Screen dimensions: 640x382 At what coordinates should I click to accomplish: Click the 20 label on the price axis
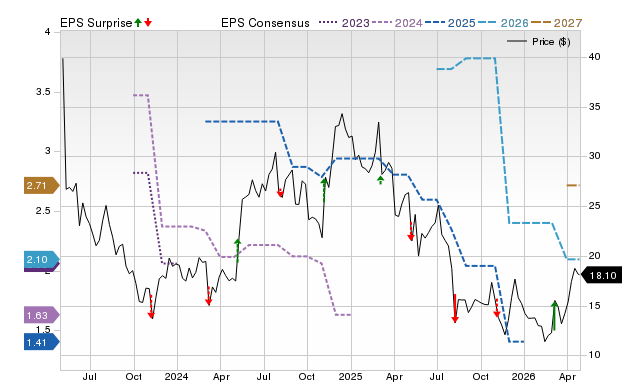[x=594, y=255]
